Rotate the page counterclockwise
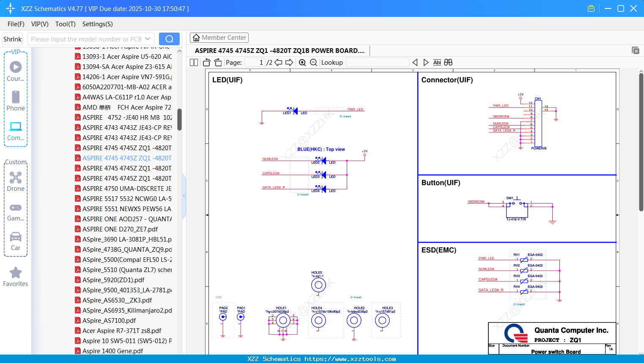Viewport: 644px width, 363px height. (x=207, y=63)
